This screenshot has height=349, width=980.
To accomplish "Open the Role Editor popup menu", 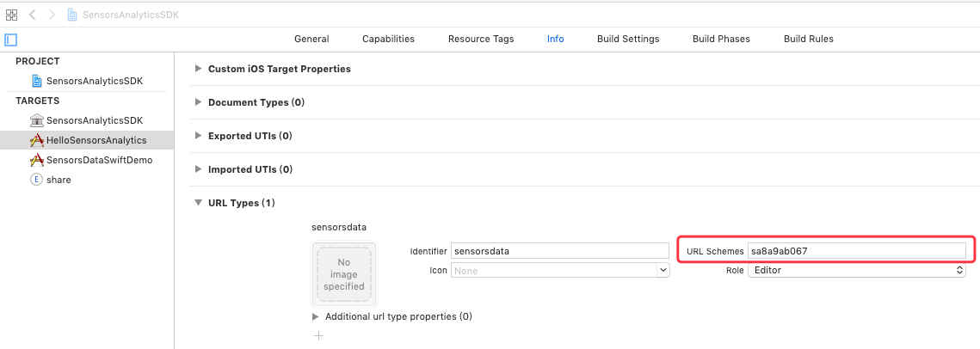I will [x=857, y=270].
